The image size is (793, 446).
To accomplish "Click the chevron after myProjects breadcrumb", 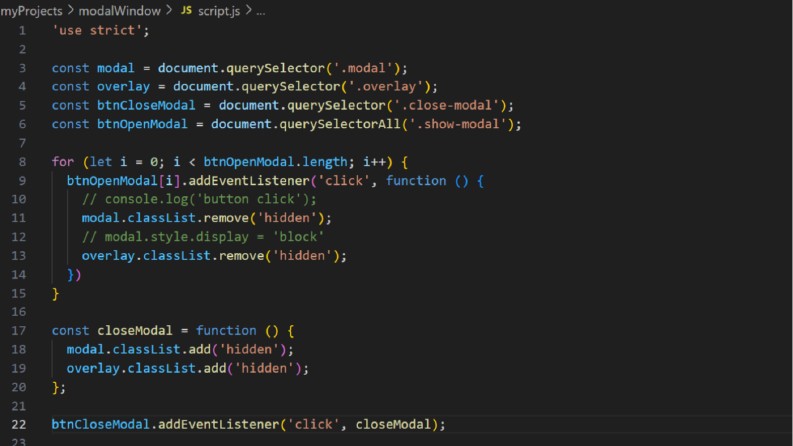I will (70, 11).
